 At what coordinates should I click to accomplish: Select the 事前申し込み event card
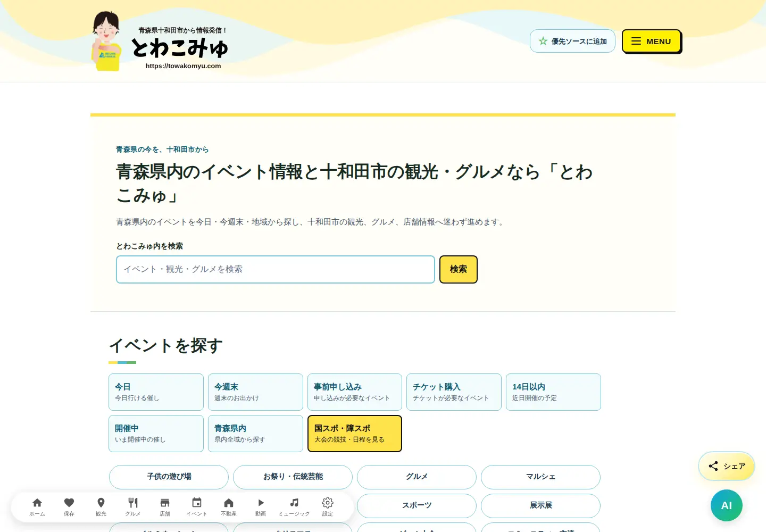[355, 392]
